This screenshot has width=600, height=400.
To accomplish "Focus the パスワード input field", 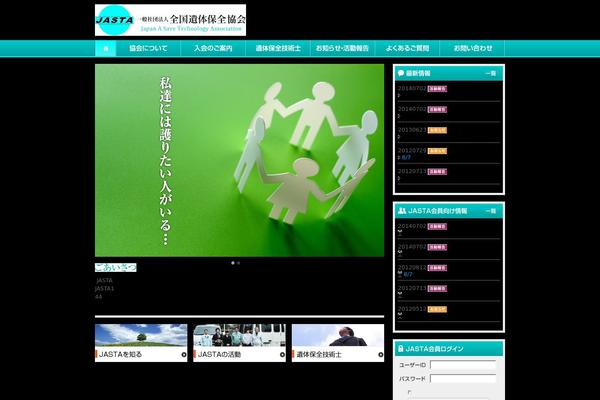I will (x=463, y=379).
